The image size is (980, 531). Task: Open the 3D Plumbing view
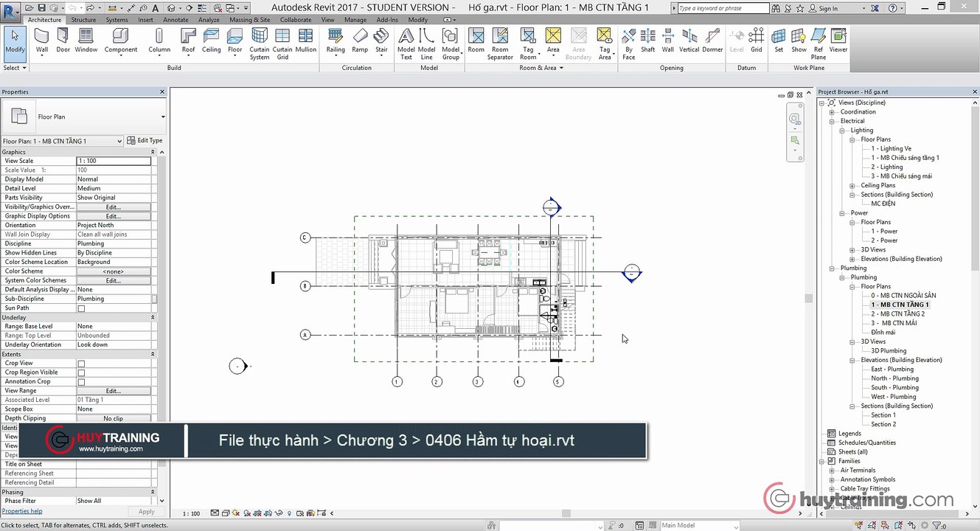pos(889,351)
